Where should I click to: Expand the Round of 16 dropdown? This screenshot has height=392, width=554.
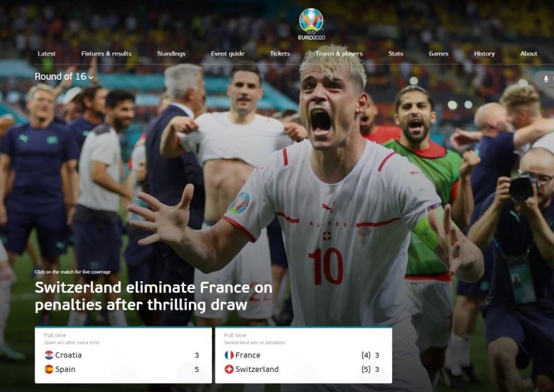[64, 76]
